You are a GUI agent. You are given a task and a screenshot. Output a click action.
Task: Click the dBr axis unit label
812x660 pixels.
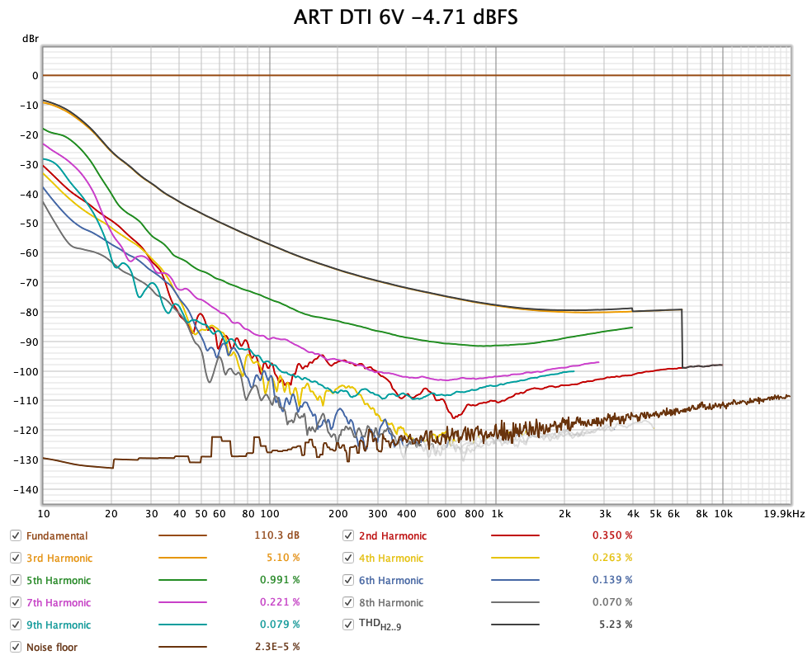click(30, 38)
